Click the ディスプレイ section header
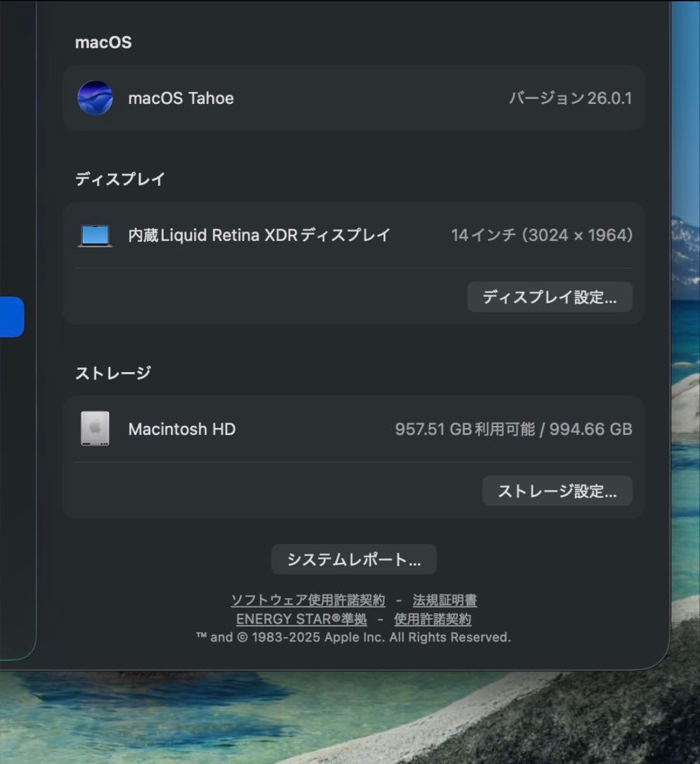The image size is (700, 764). pos(119,179)
